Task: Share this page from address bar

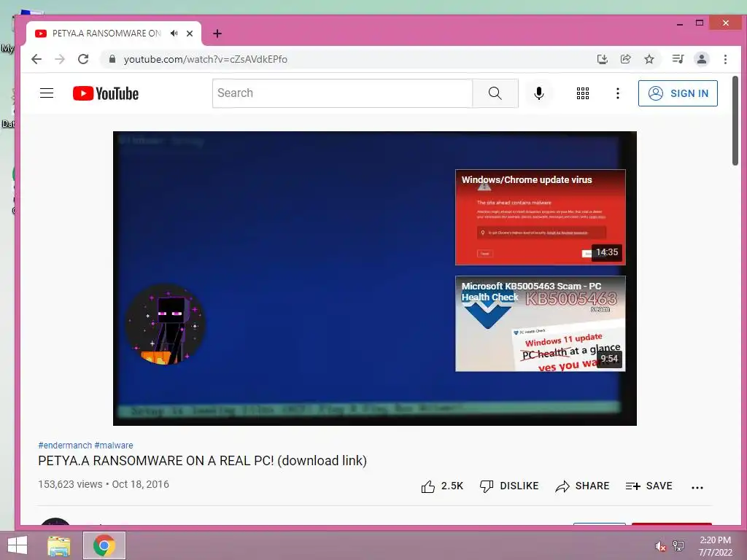Action: (x=625, y=59)
